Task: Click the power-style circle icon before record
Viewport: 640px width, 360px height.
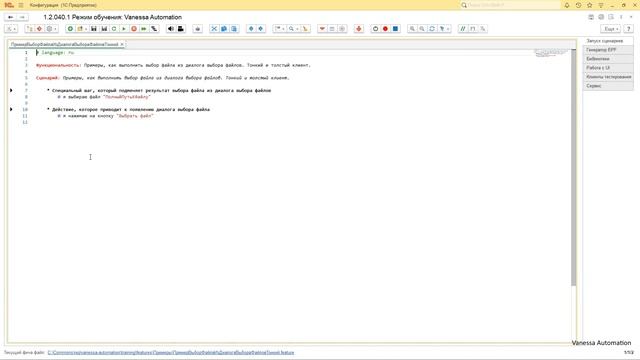Action: [375, 29]
